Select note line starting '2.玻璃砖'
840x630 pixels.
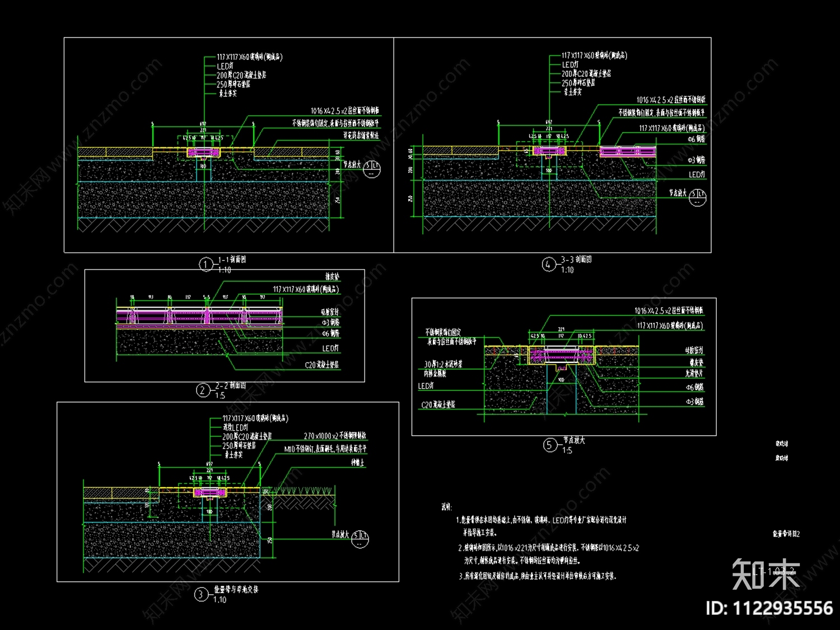(548, 548)
